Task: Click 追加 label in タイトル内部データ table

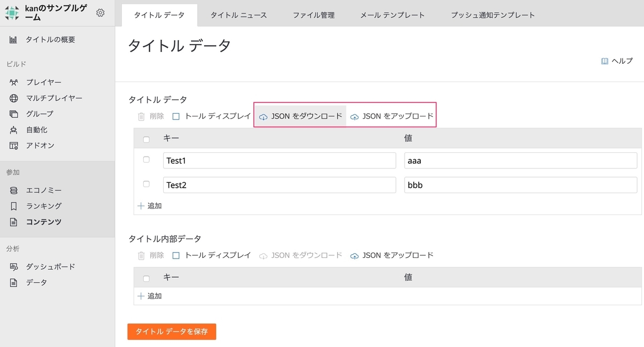Action: click(155, 296)
